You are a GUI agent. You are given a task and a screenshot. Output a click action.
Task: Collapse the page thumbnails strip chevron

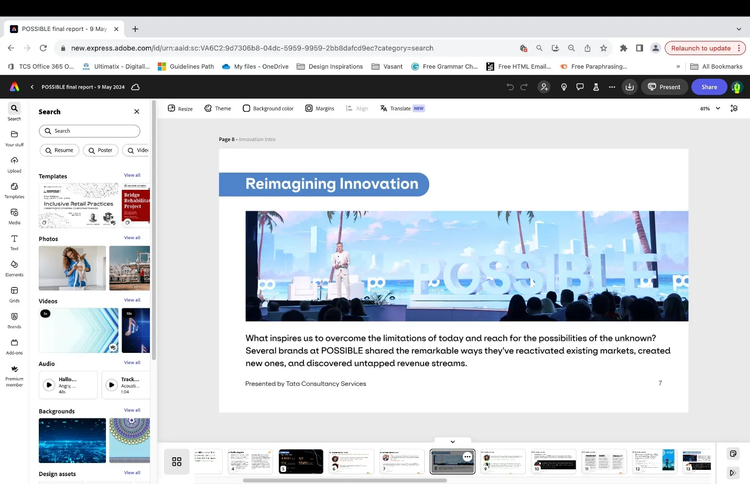pos(452,441)
